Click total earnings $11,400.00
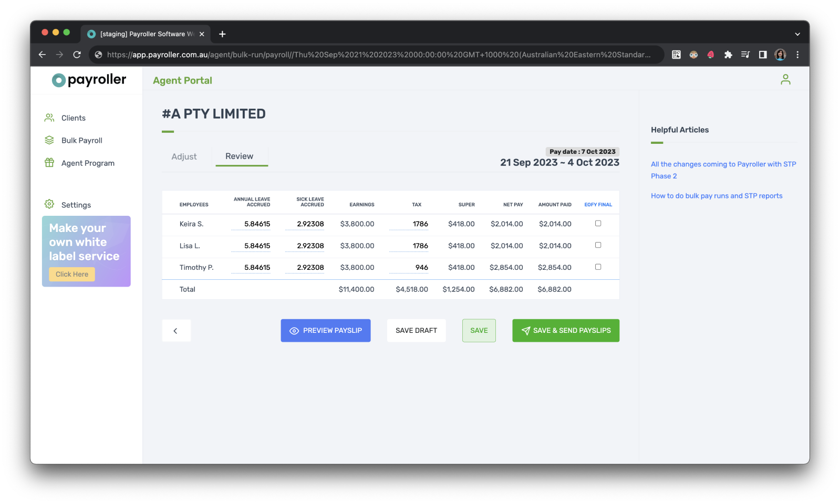The image size is (840, 504). pyautogui.click(x=357, y=289)
